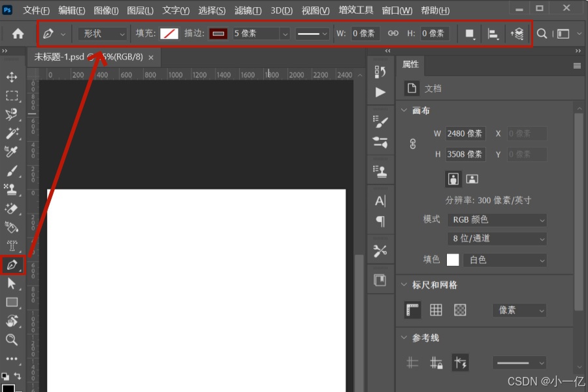Click the Search magnifier icon
Screen dimensions: 588x392
542,34
